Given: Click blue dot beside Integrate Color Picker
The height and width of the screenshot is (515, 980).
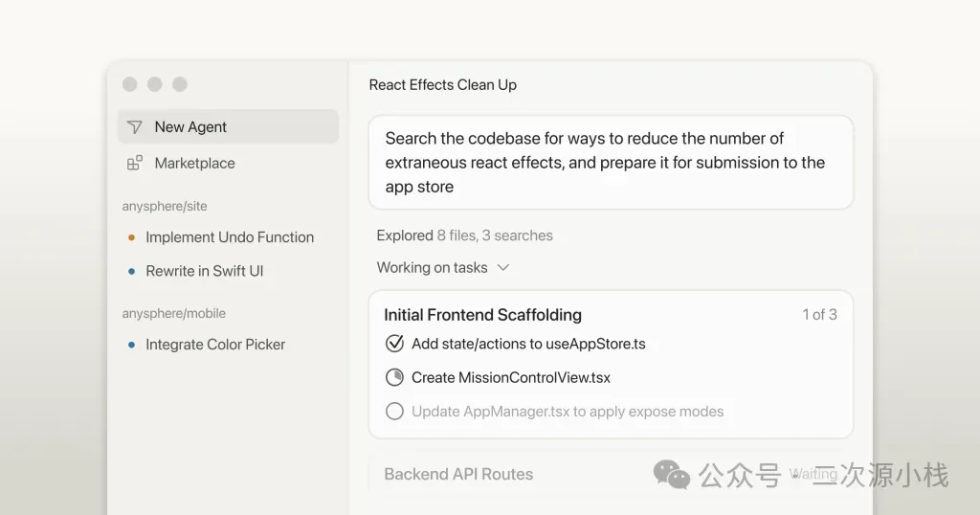Looking at the screenshot, I should coord(131,345).
